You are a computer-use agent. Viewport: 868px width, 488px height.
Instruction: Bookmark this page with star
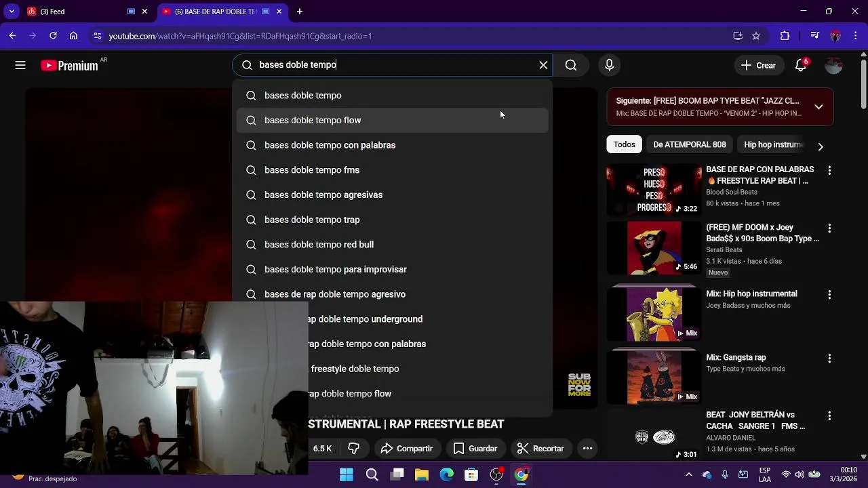point(756,36)
